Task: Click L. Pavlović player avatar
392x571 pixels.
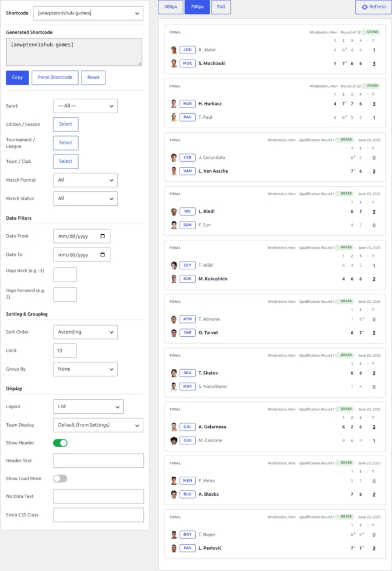Action: coord(174,548)
